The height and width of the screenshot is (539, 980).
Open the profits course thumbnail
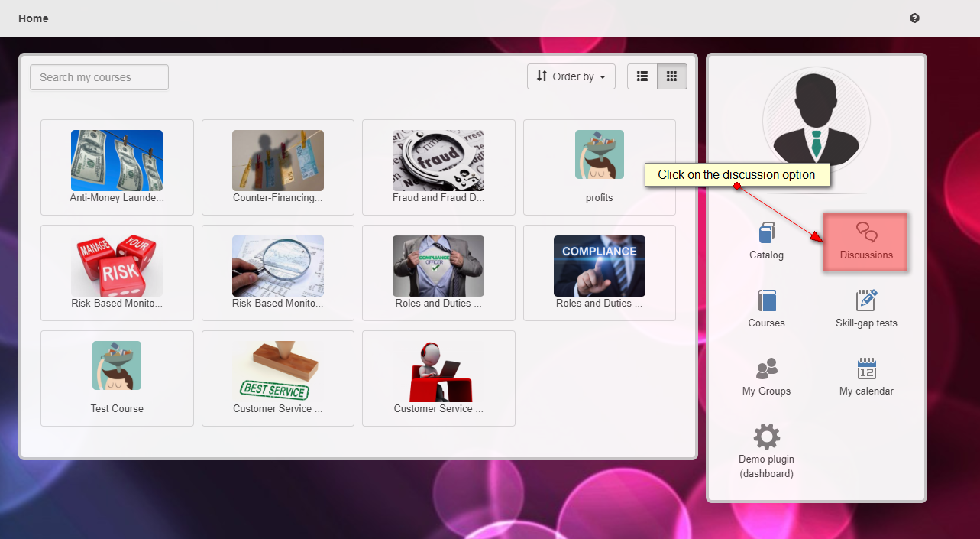click(600, 154)
